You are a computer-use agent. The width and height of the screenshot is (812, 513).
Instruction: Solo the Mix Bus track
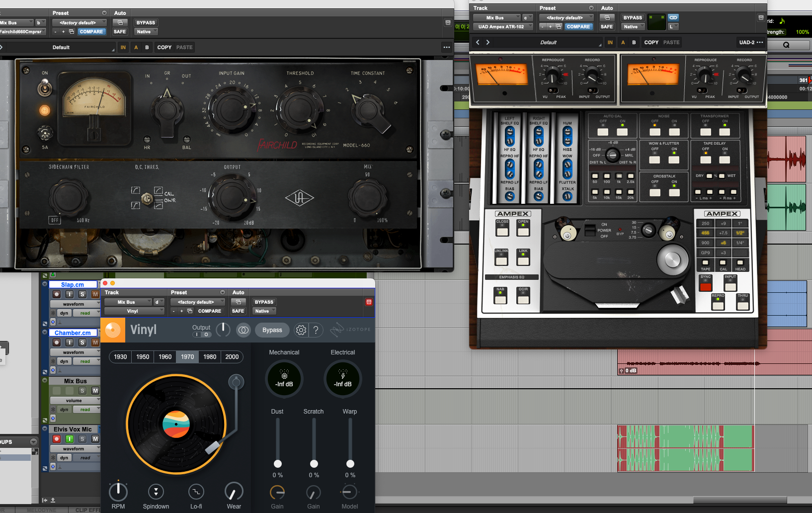pos(82,391)
